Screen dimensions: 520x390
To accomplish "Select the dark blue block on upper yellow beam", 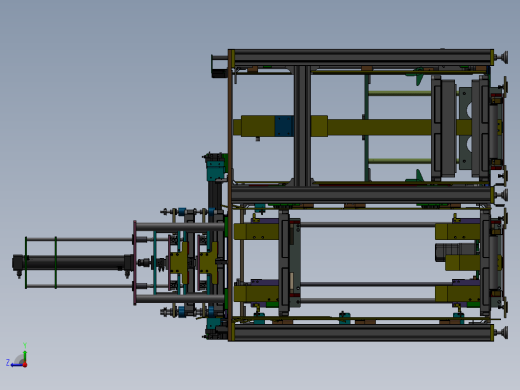I will tap(284, 126).
